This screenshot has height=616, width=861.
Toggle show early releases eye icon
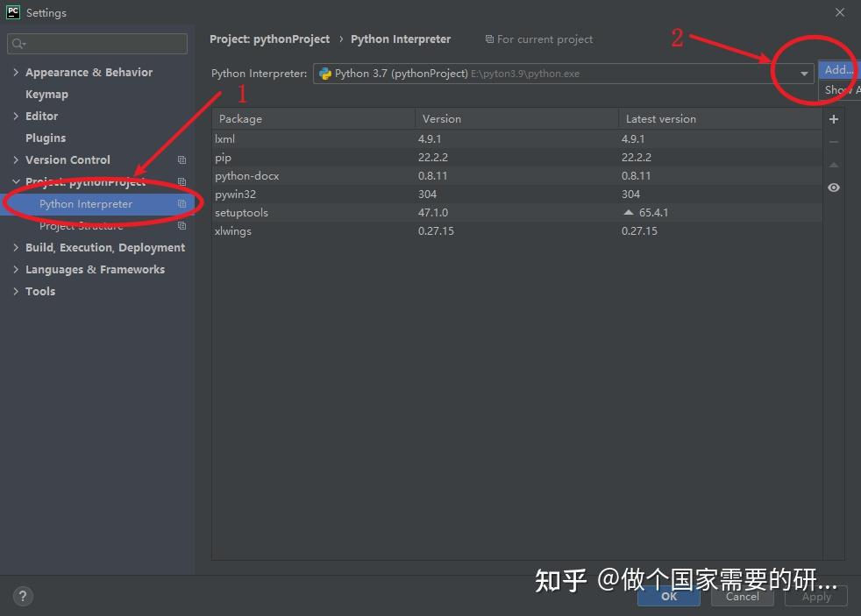point(834,188)
